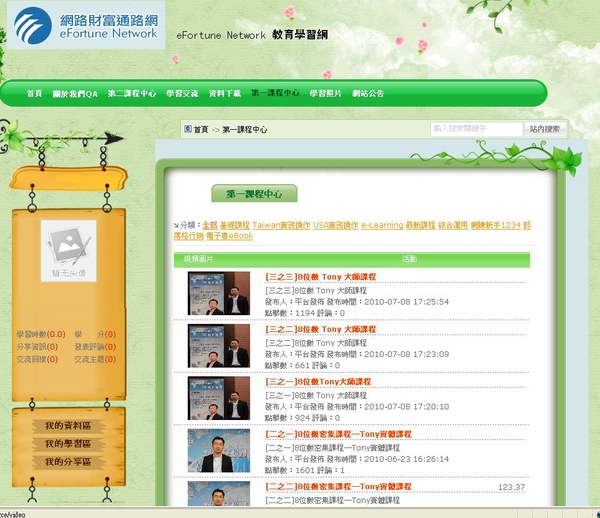The height and width of the screenshot is (518, 600).
Task: Click the 我的分享區 sign button
Action: pos(68,462)
